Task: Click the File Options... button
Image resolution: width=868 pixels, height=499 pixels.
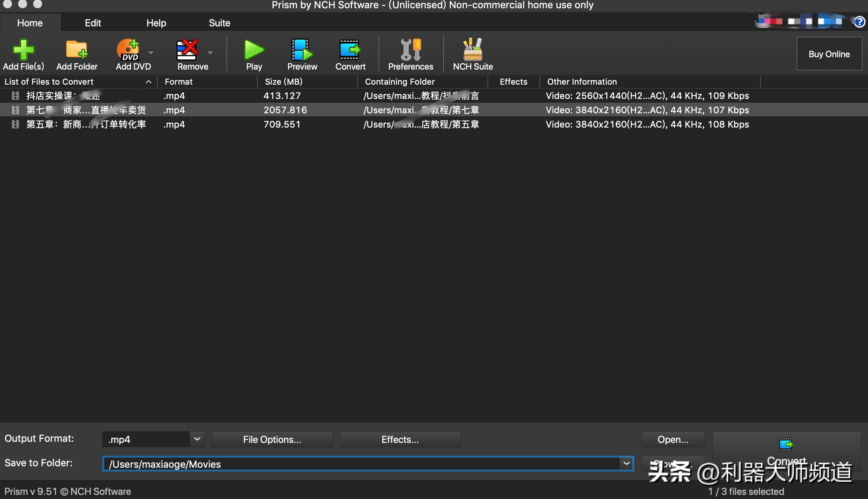Action: click(x=272, y=440)
